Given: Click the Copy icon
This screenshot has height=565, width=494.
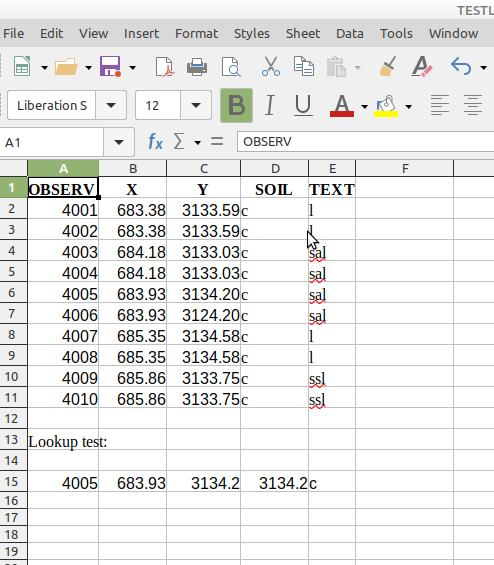Looking at the screenshot, I should click(x=304, y=66).
